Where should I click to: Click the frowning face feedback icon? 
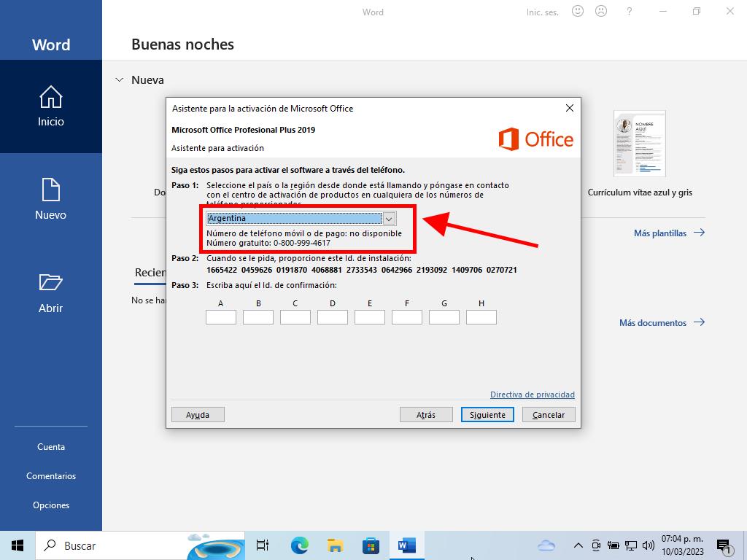[601, 12]
